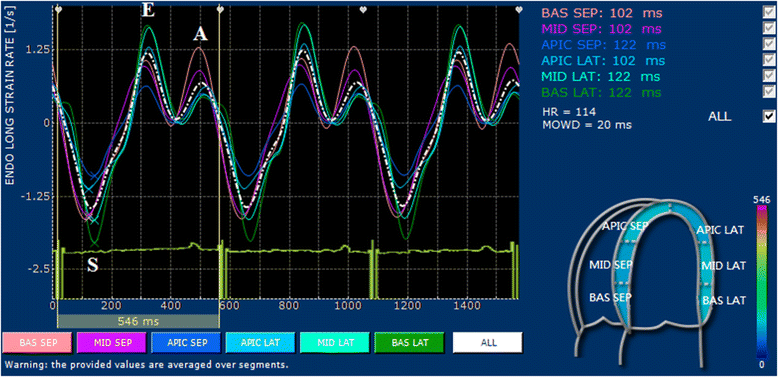Select the white ALL button
778x377 pixels.
click(488, 342)
